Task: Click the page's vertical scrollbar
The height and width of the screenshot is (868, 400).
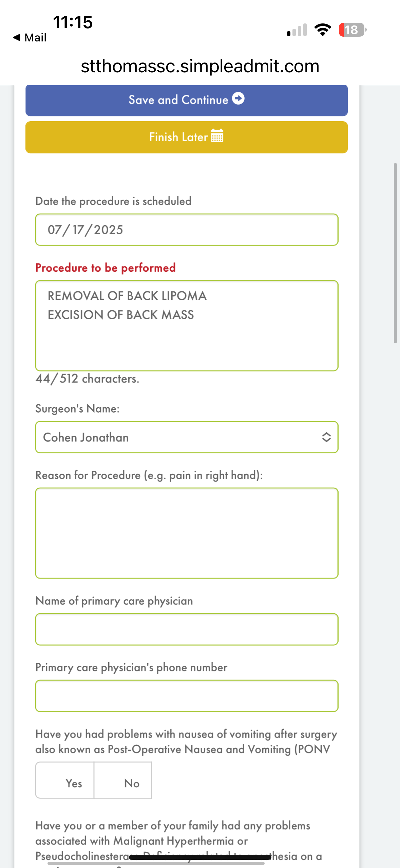Action: (x=395, y=253)
